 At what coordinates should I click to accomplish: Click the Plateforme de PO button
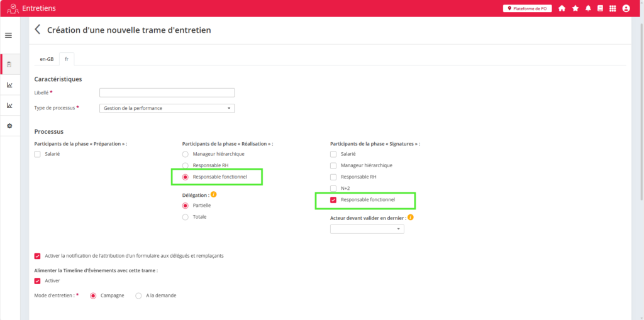click(527, 8)
